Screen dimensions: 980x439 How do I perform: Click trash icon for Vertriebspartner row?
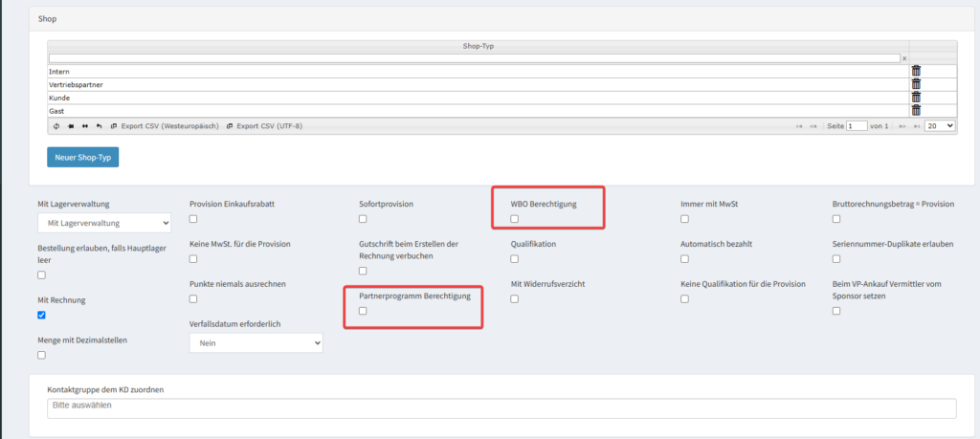coord(915,84)
